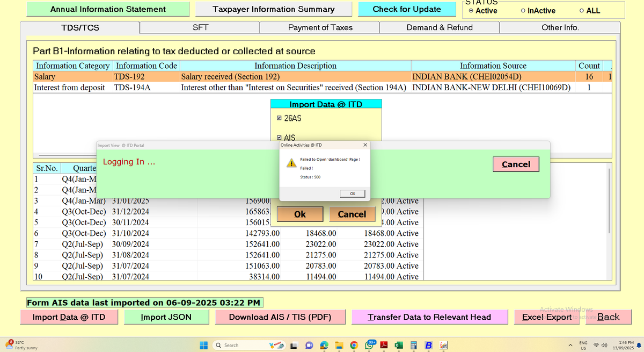Click OK in the error message box

pos(353,193)
